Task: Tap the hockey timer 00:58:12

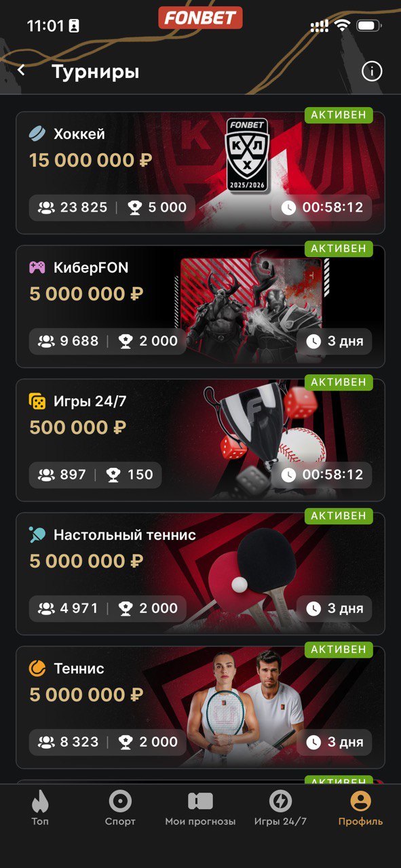Action: [322, 208]
